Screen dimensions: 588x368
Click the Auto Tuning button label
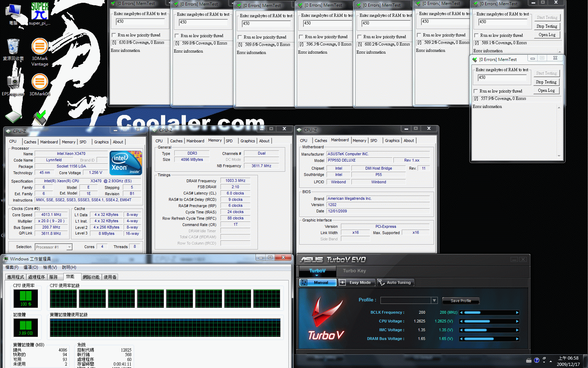(399, 282)
